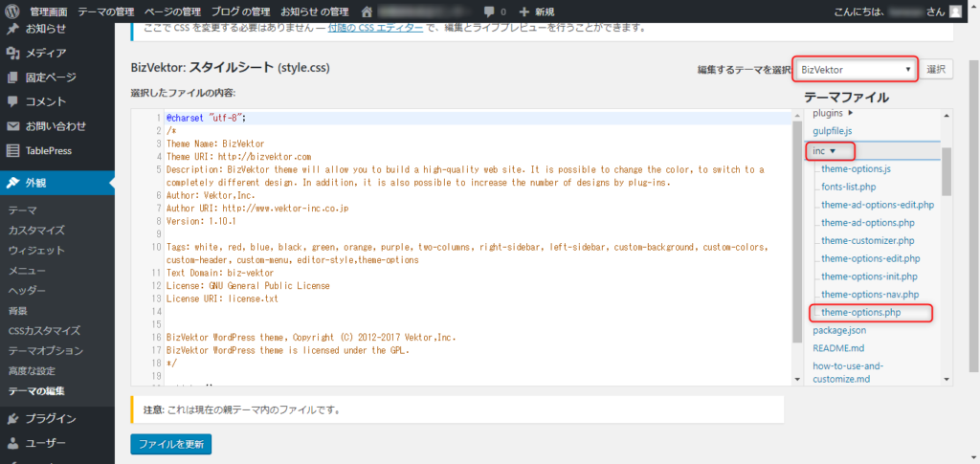Click the code editor vertical scrollbar
The height and width of the screenshot is (464, 980).
[x=796, y=232]
